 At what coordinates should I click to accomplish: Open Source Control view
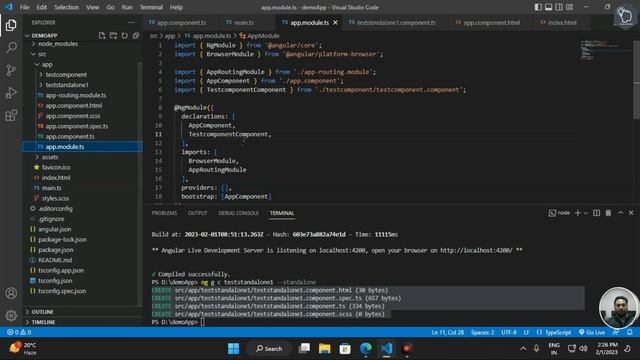tap(11, 70)
